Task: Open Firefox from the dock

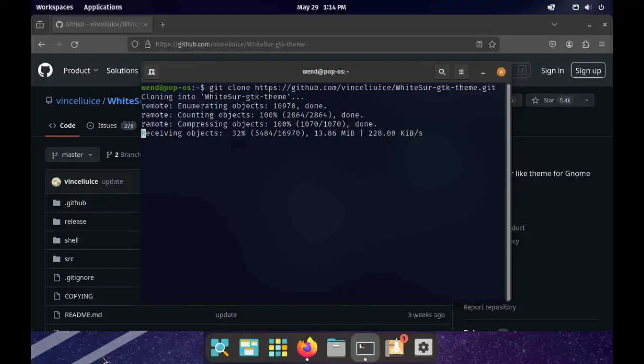Action: click(307, 348)
